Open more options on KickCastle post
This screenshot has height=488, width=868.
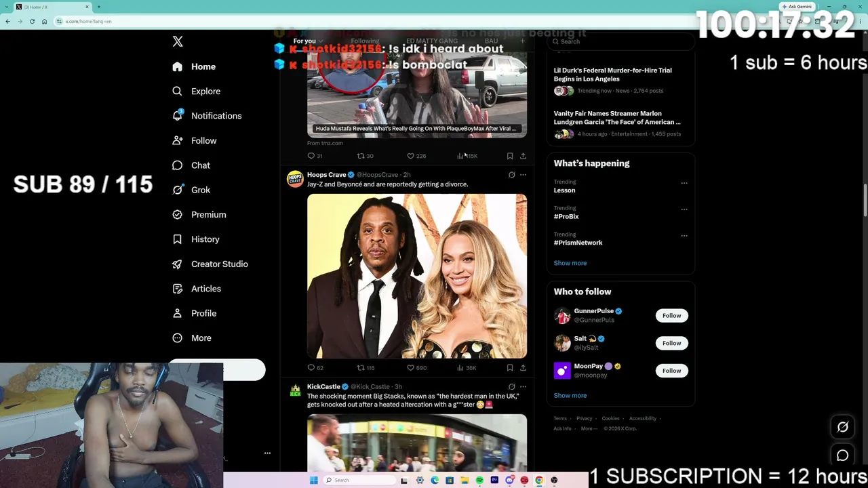(523, 386)
